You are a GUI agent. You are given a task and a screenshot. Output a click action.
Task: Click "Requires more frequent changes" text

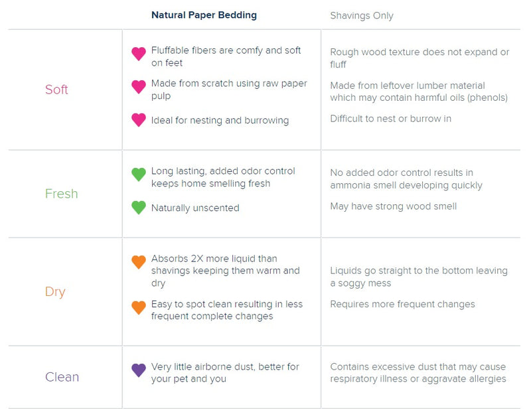click(x=402, y=304)
